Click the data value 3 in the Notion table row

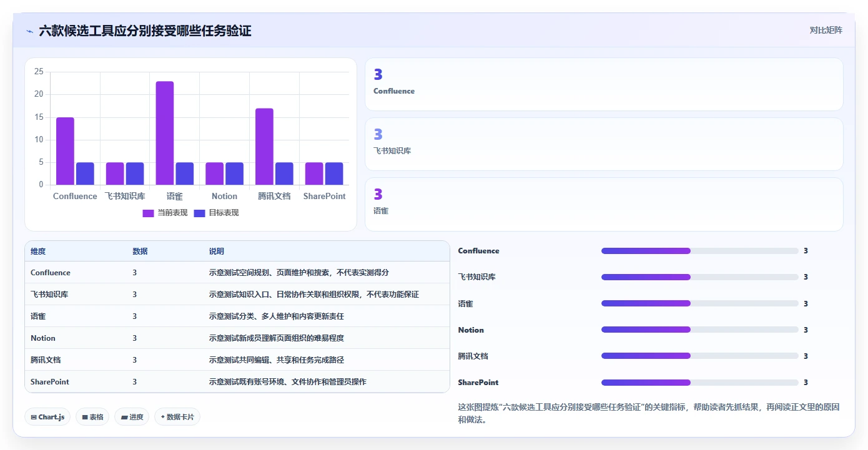tap(134, 338)
